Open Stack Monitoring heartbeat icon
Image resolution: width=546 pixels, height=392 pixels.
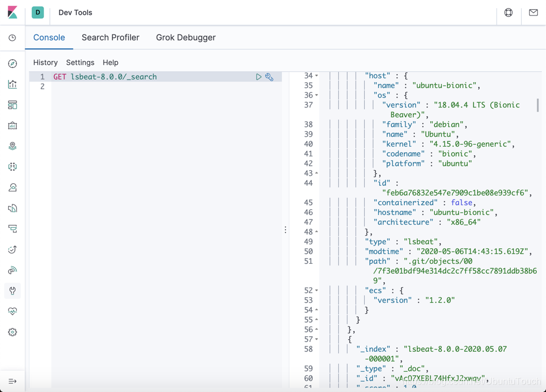pos(13,312)
